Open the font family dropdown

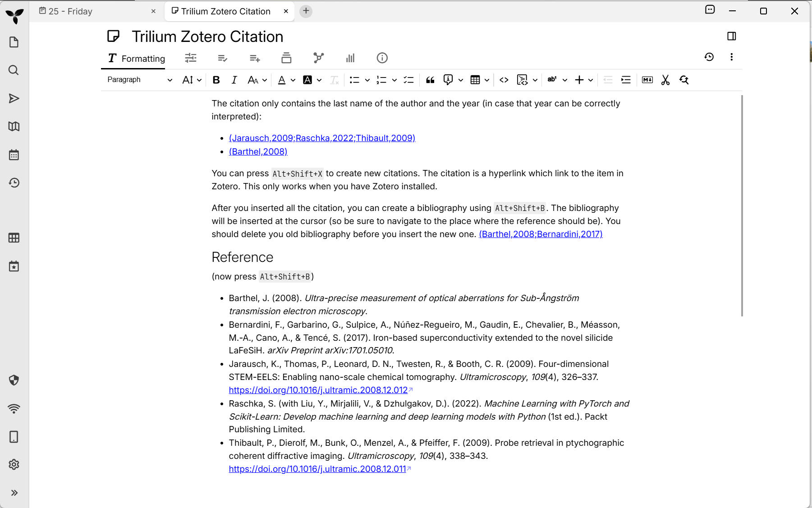click(x=257, y=80)
